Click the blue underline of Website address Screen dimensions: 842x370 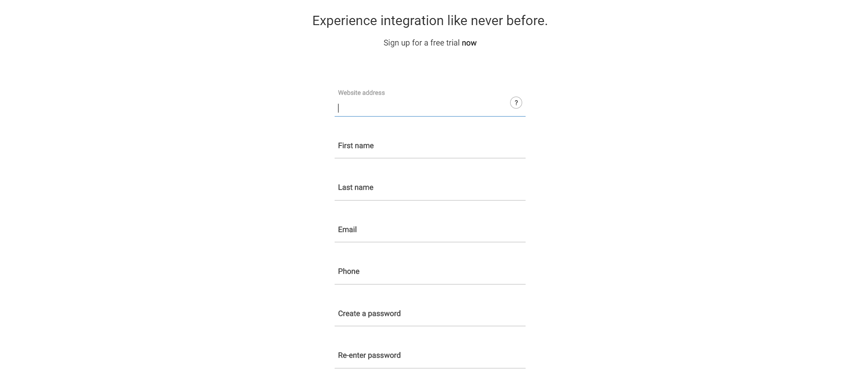[x=430, y=116]
